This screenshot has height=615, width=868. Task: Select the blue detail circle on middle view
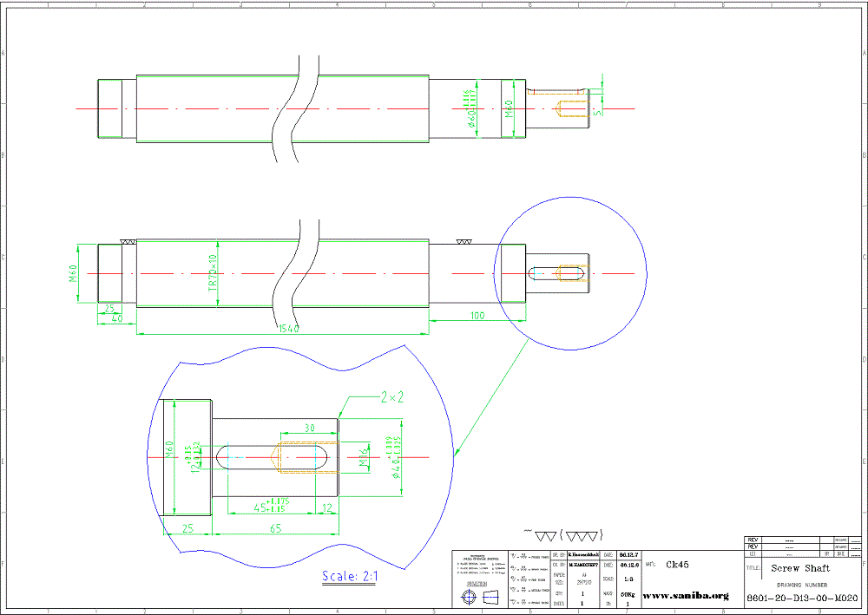point(571,273)
